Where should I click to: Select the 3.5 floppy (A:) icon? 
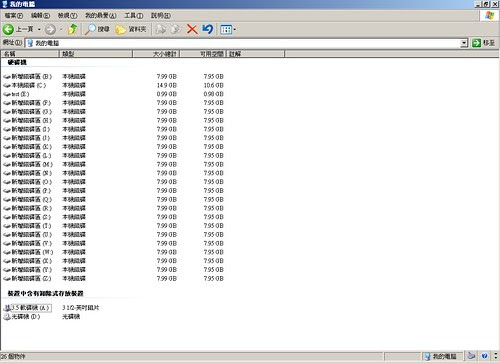(7, 308)
